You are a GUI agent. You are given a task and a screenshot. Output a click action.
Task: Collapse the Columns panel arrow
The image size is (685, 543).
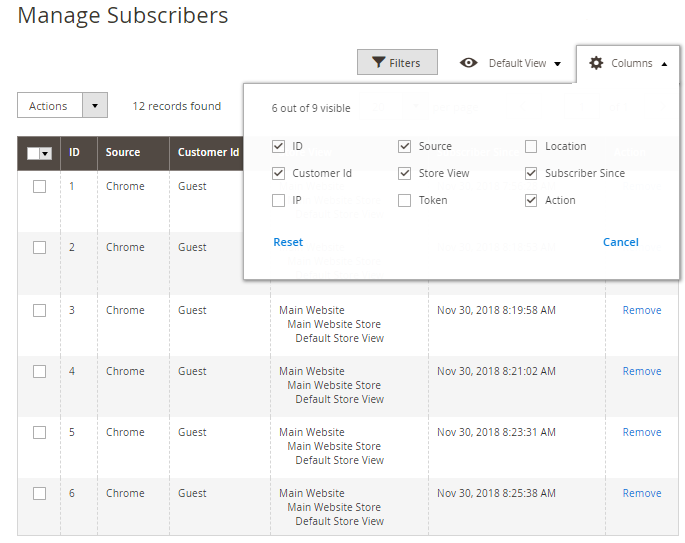[x=664, y=64]
